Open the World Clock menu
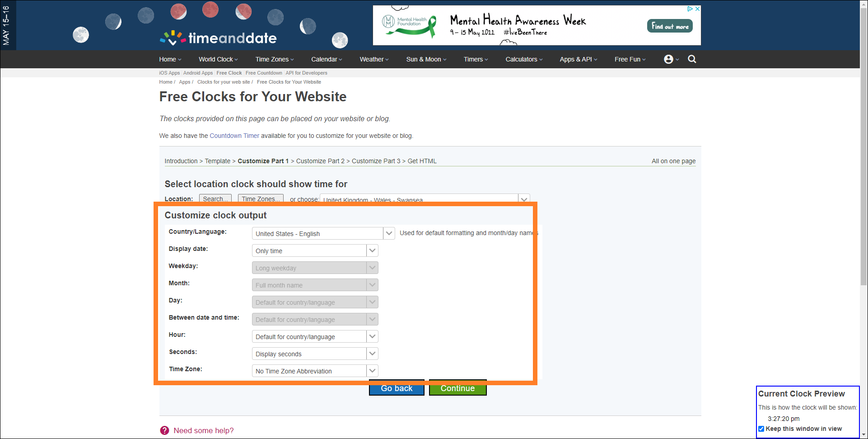The height and width of the screenshot is (439, 868). tap(218, 59)
